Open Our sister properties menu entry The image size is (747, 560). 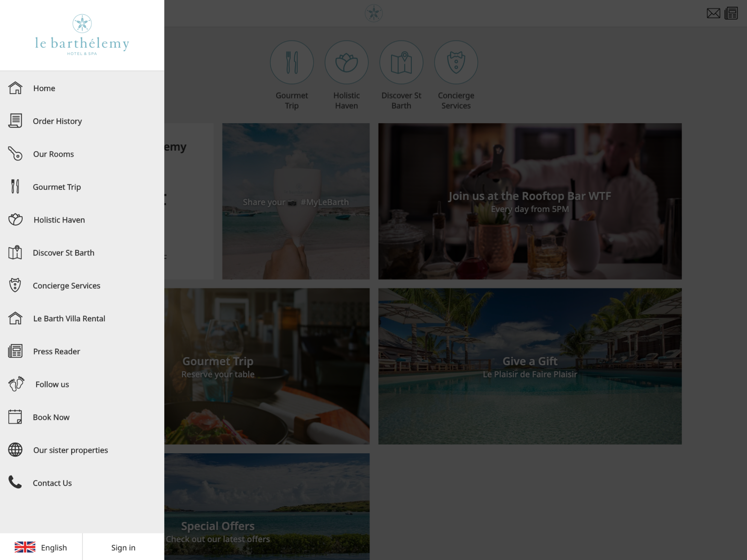click(x=82, y=450)
